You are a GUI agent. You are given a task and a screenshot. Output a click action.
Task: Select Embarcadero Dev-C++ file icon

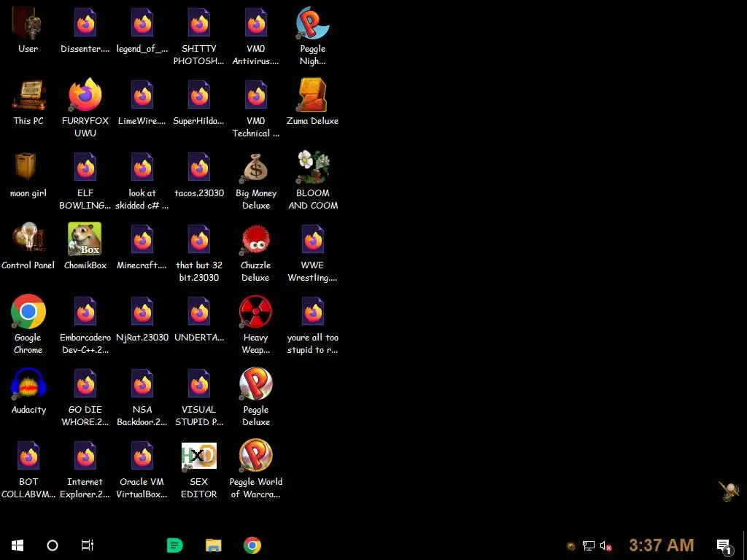coord(85,311)
